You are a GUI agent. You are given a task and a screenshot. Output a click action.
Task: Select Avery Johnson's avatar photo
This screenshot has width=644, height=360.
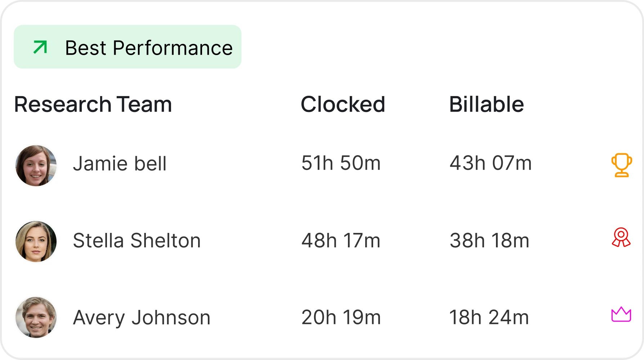[x=36, y=318]
